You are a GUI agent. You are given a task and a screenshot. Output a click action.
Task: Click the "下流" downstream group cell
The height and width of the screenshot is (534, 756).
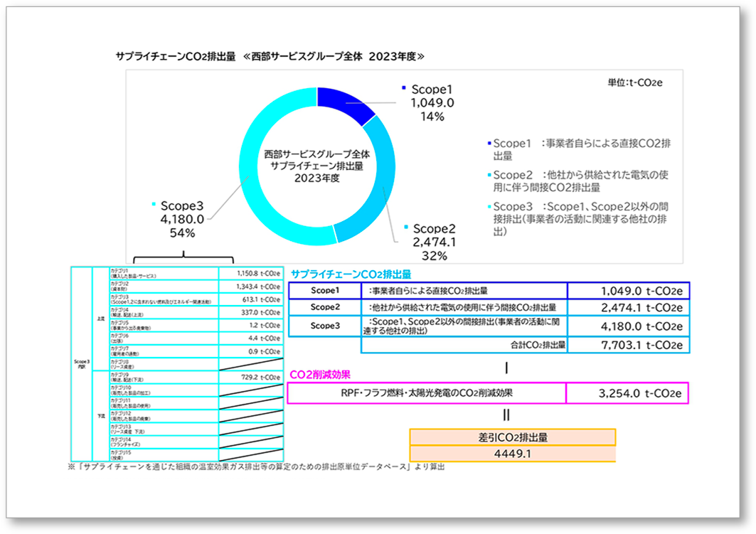(101, 417)
